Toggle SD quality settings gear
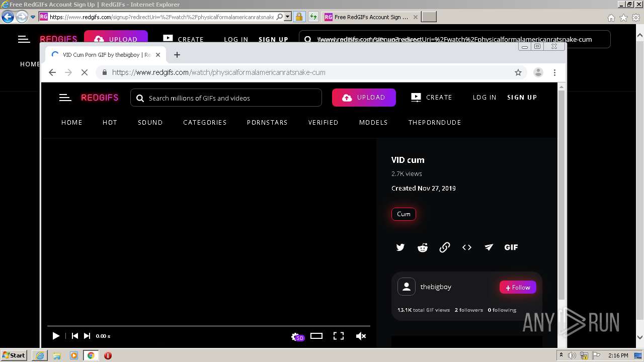The width and height of the screenshot is (644, 362). tap(297, 336)
